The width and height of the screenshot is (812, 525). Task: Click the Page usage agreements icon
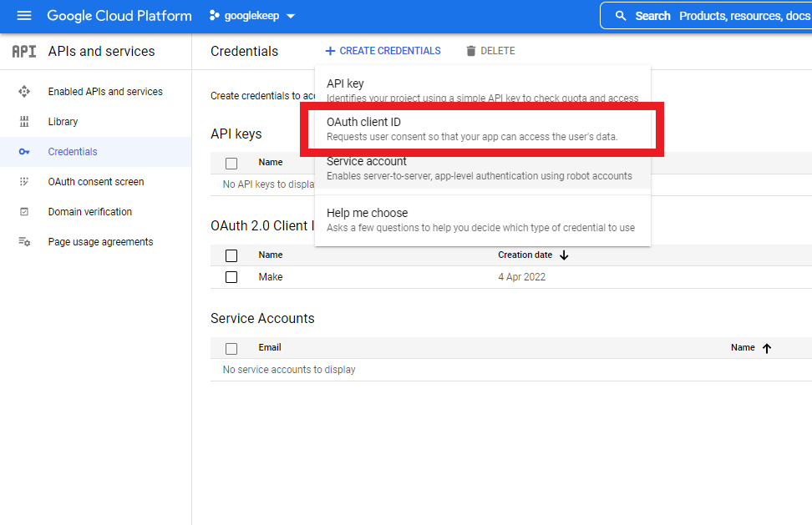[24, 241]
